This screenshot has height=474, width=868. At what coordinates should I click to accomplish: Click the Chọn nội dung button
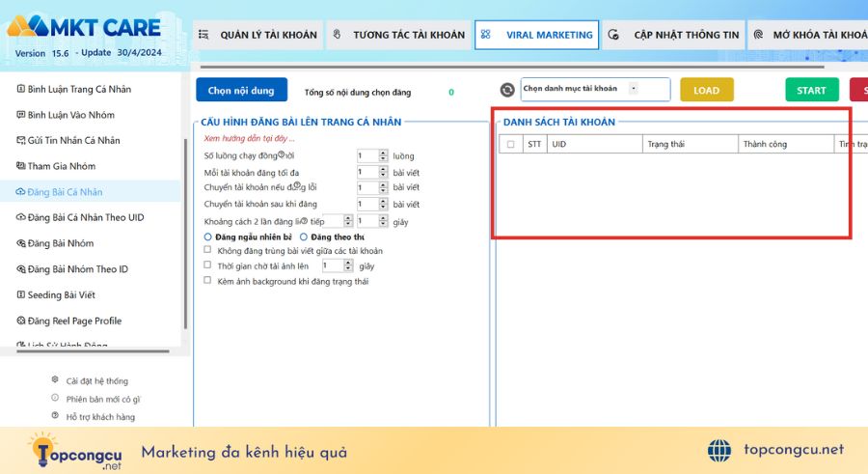pos(241,90)
